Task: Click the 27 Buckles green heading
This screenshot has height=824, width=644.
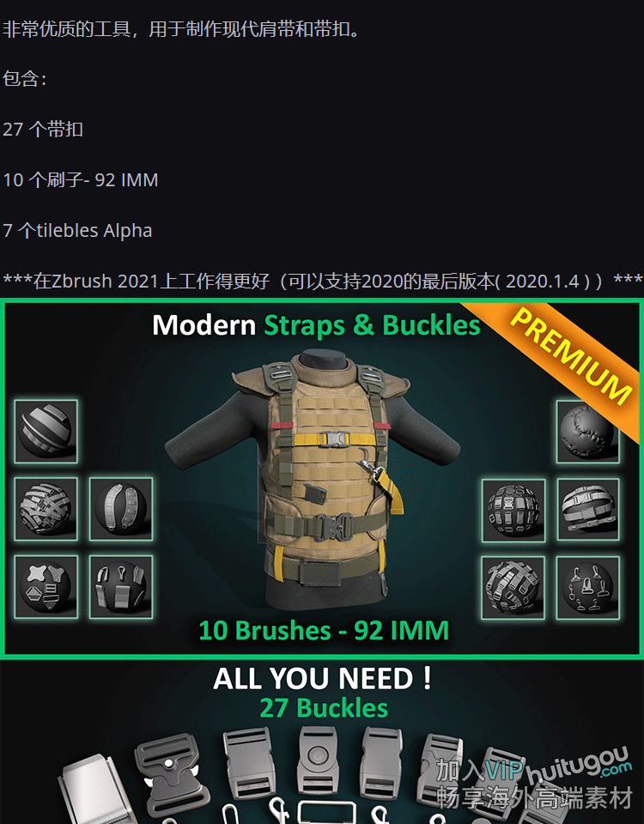Action: 324,708
